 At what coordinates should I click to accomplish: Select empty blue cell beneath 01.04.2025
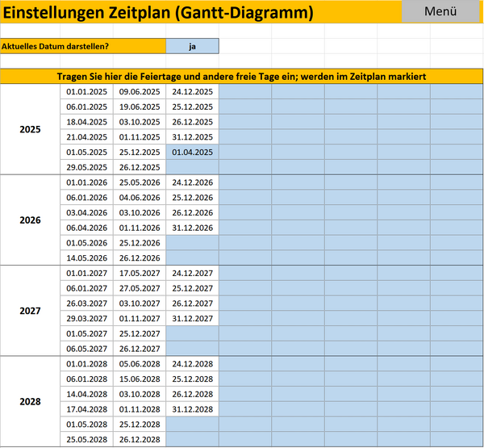(x=193, y=167)
